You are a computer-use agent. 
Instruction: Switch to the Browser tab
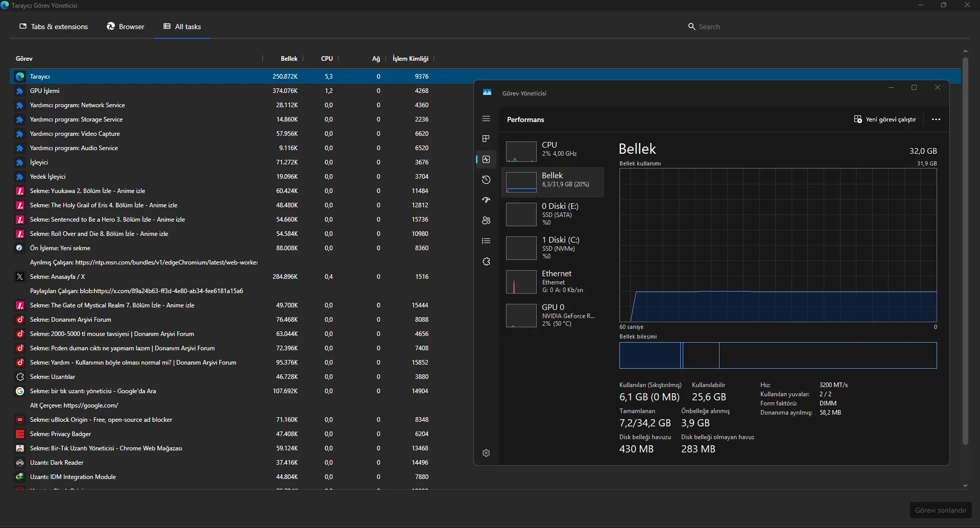tap(126, 27)
